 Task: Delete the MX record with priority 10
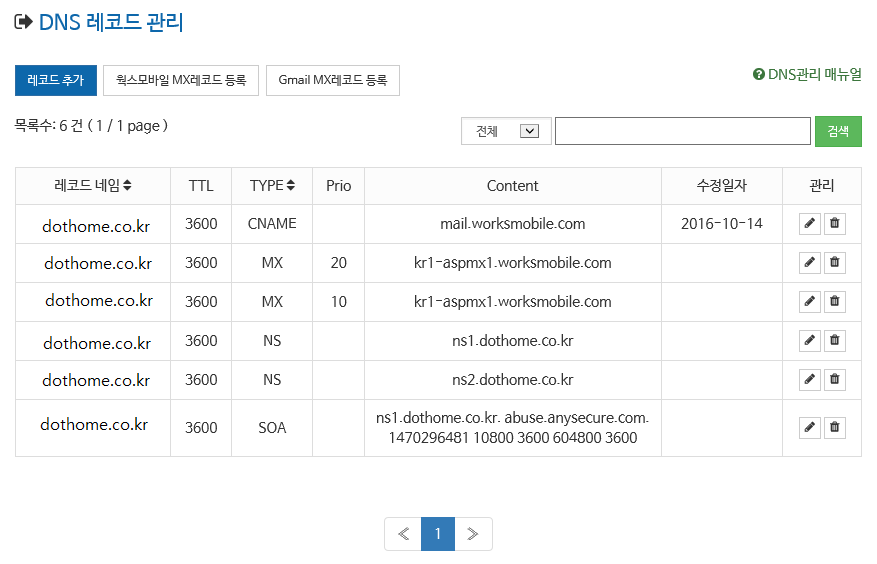click(834, 302)
